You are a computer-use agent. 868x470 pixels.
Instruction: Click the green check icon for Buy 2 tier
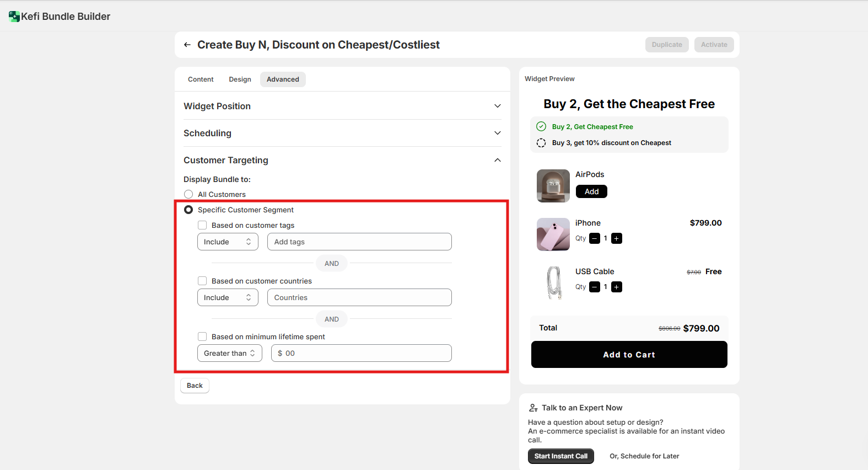541,126
